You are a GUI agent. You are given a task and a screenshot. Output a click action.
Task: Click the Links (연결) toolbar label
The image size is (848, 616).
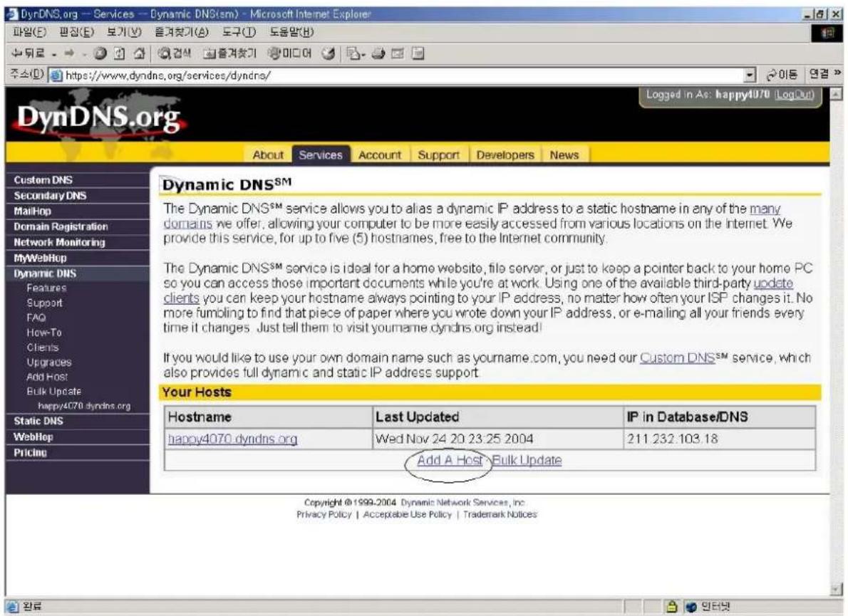click(x=819, y=74)
